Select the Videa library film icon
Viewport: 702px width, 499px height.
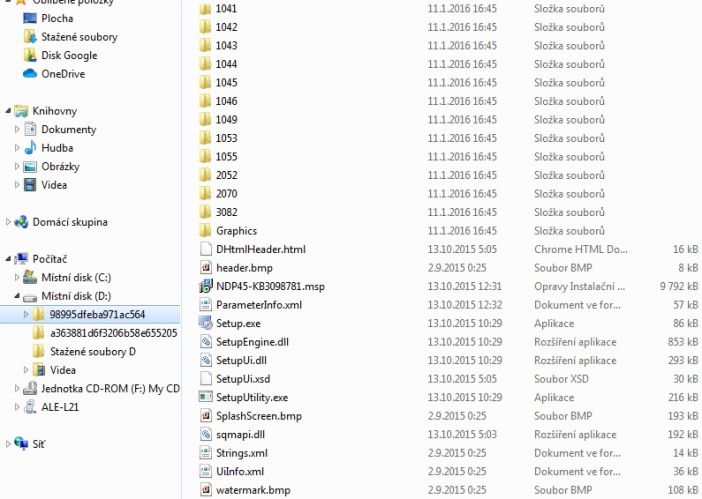coord(30,185)
